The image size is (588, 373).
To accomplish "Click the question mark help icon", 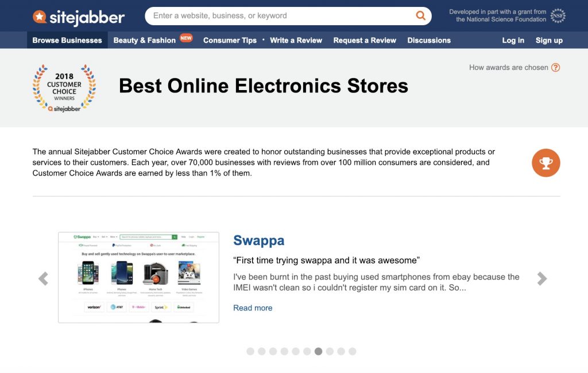I will [555, 68].
